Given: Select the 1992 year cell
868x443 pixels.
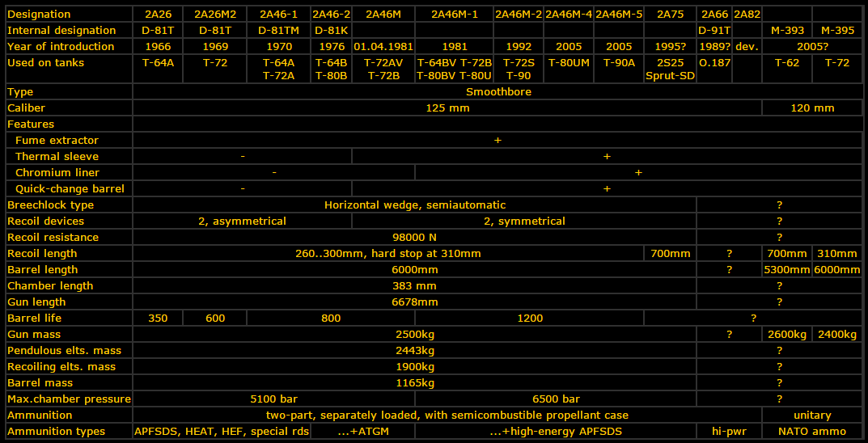Looking at the screenshot, I should [x=519, y=46].
